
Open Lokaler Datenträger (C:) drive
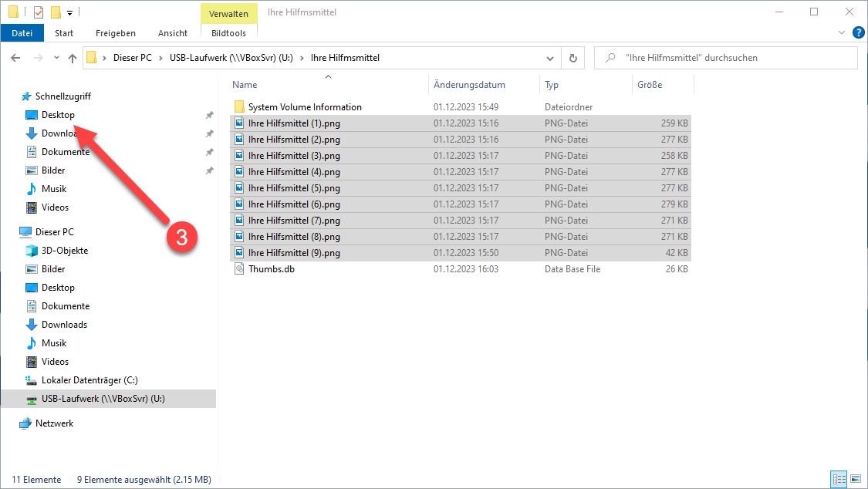(90, 380)
